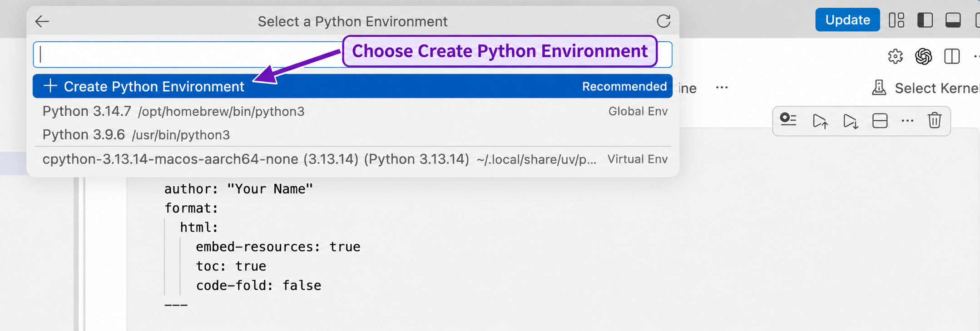This screenshot has height=331, width=980.
Task: Toggle the primary side bar
Action: (x=925, y=20)
